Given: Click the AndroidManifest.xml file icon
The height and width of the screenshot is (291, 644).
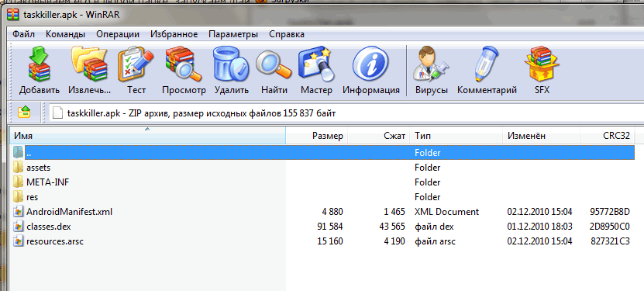Looking at the screenshot, I should click(x=18, y=212).
